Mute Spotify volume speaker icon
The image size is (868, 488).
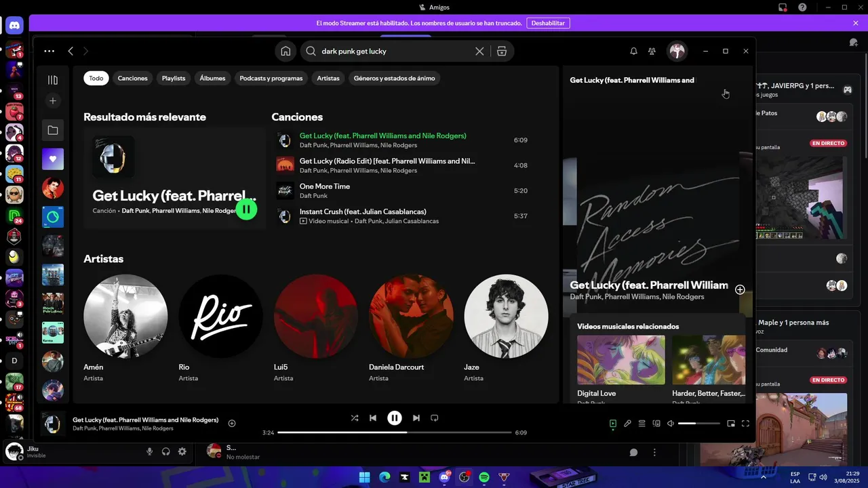671,424
